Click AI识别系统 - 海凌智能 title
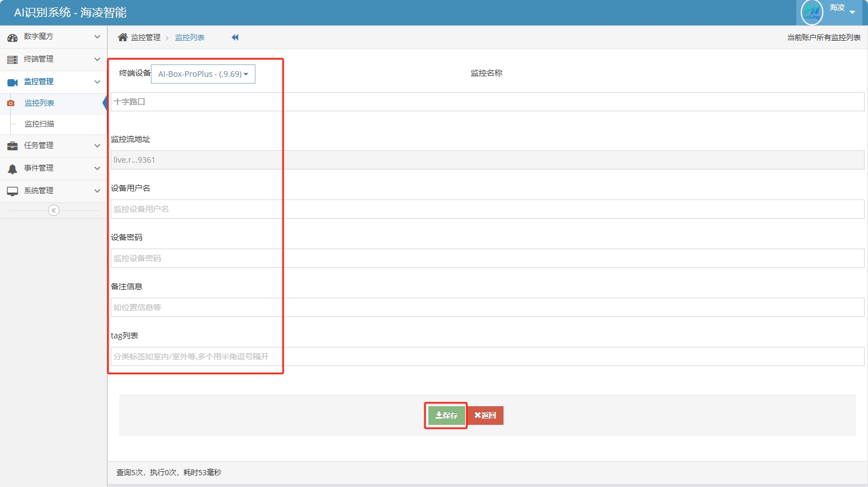 click(70, 12)
